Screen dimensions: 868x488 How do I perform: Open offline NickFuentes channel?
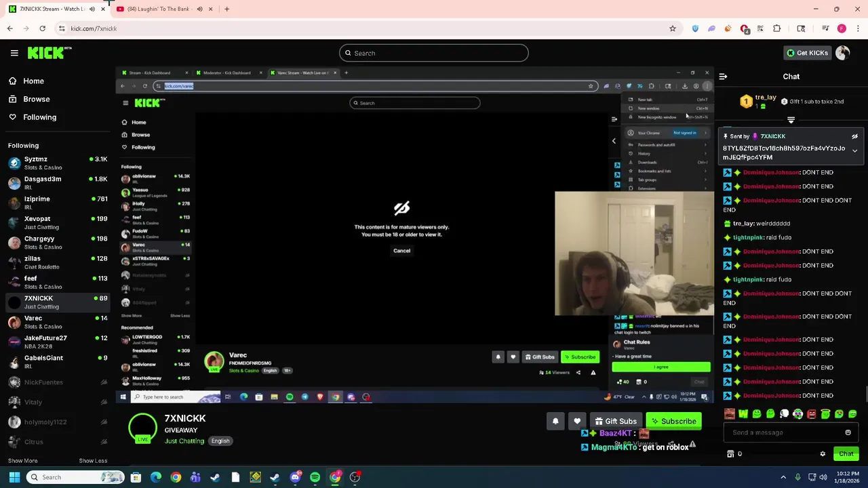(57, 382)
